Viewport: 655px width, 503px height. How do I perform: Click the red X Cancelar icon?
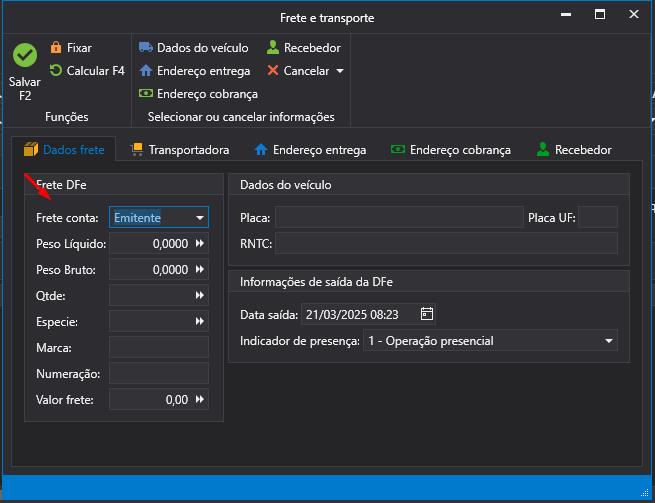coord(273,70)
